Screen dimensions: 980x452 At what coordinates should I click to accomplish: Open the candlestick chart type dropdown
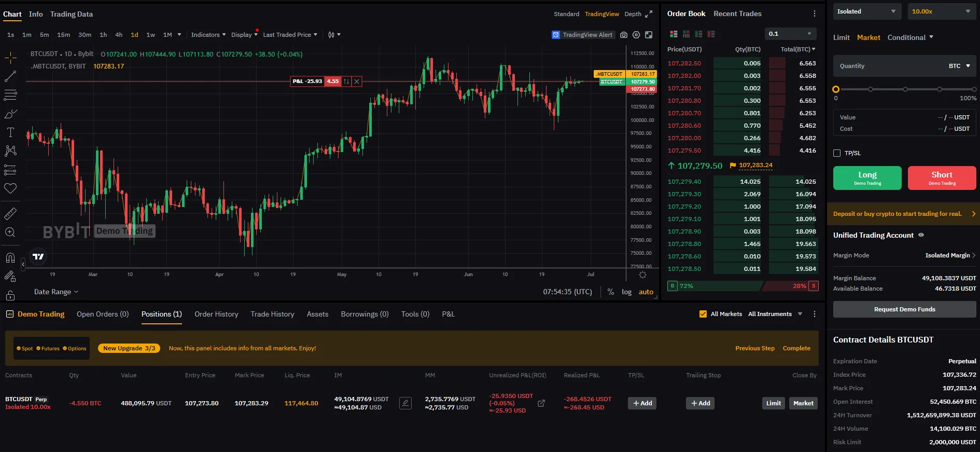[x=334, y=35]
